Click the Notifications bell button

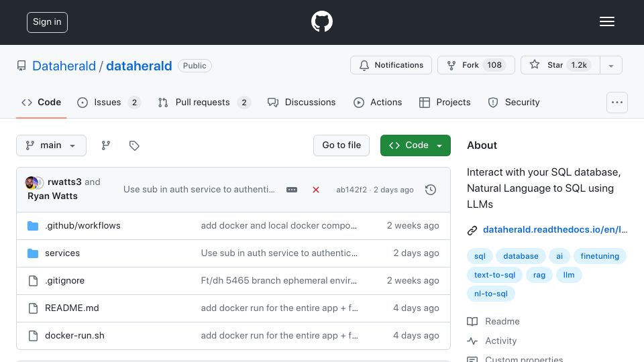pyautogui.click(x=390, y=65)
